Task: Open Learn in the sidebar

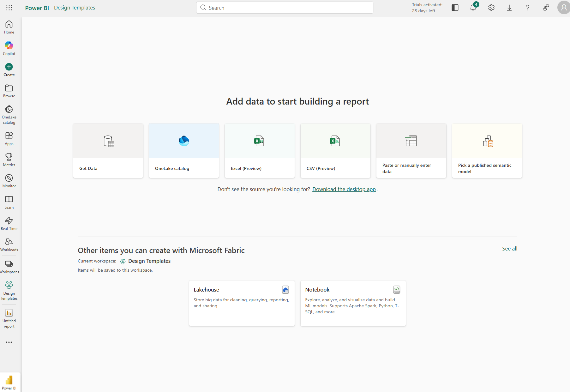Action: (x=9, y=202)
